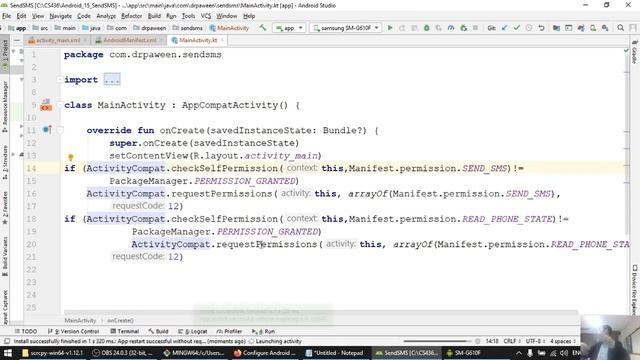
Task: Click the related XML file gutter icon
Action: 46,105
